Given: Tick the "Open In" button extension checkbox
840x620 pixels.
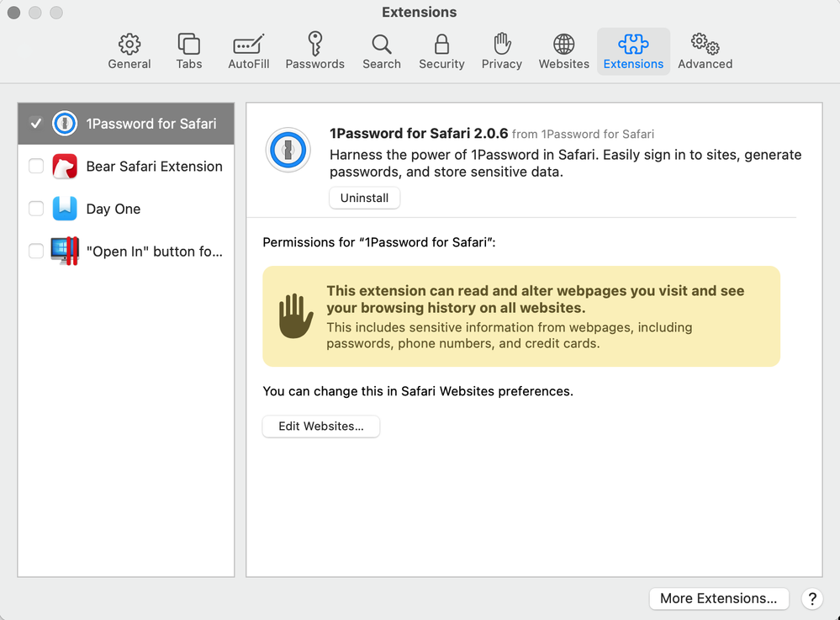Looking at the screenshot, I should [x=36, y=252].
